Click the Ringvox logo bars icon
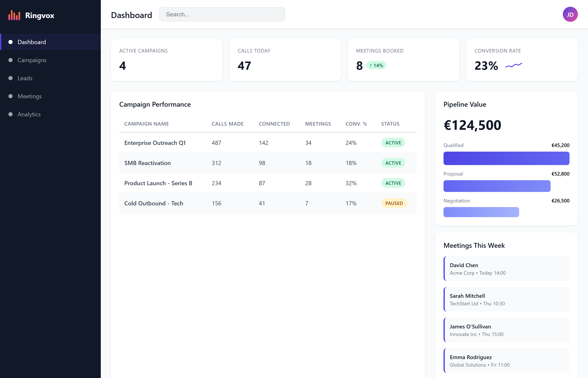Viewport: 588px width, 378px height. click(x=14, y=15)
